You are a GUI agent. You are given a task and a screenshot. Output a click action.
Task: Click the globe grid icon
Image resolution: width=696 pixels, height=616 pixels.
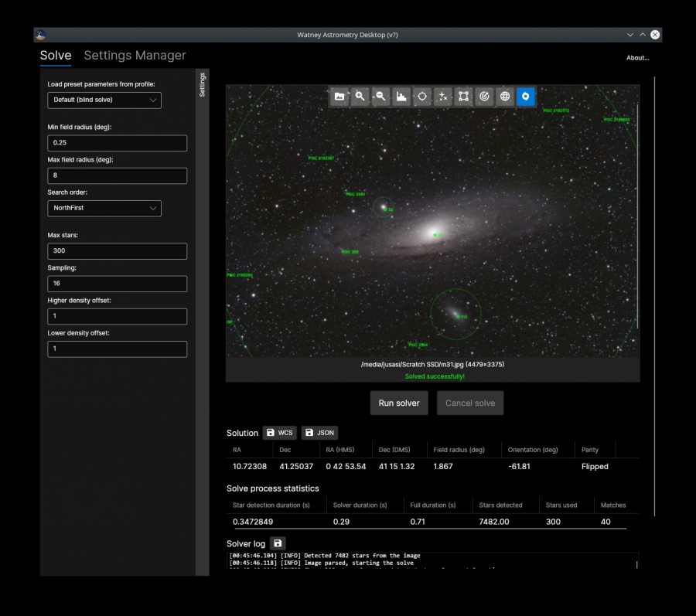tap(505, 97)
